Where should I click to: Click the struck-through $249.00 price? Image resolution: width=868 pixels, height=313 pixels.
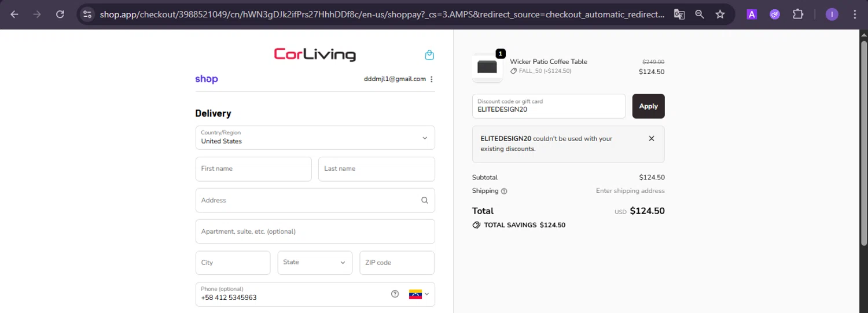coord(653,62)
